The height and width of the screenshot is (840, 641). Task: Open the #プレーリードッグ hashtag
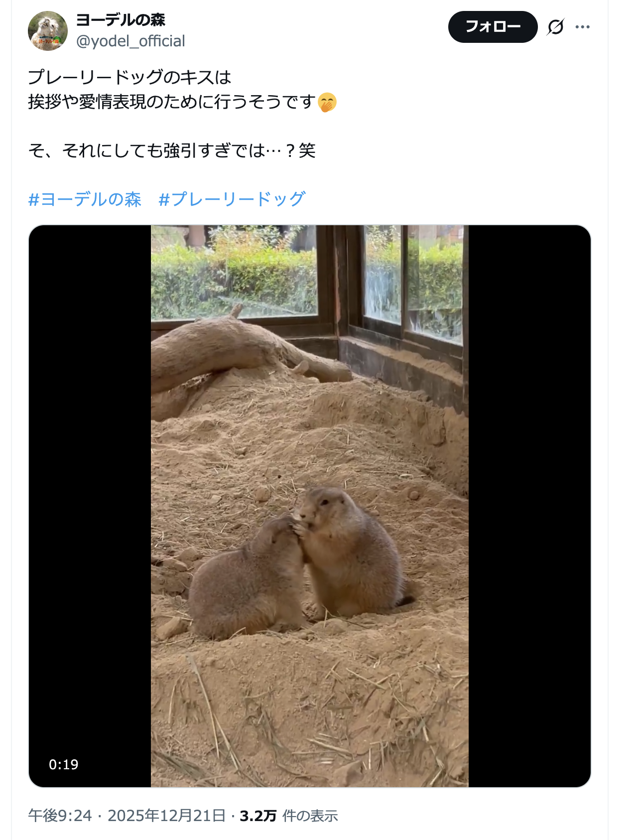(232, 199)
